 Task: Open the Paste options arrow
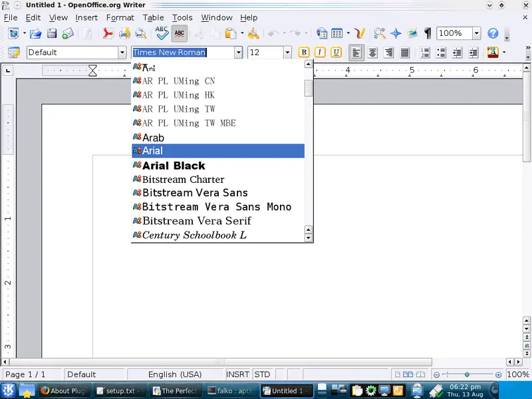point(242,33)
